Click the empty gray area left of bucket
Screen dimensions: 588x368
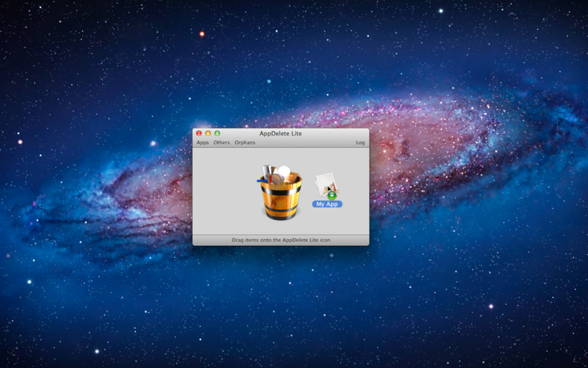[224, 191]
